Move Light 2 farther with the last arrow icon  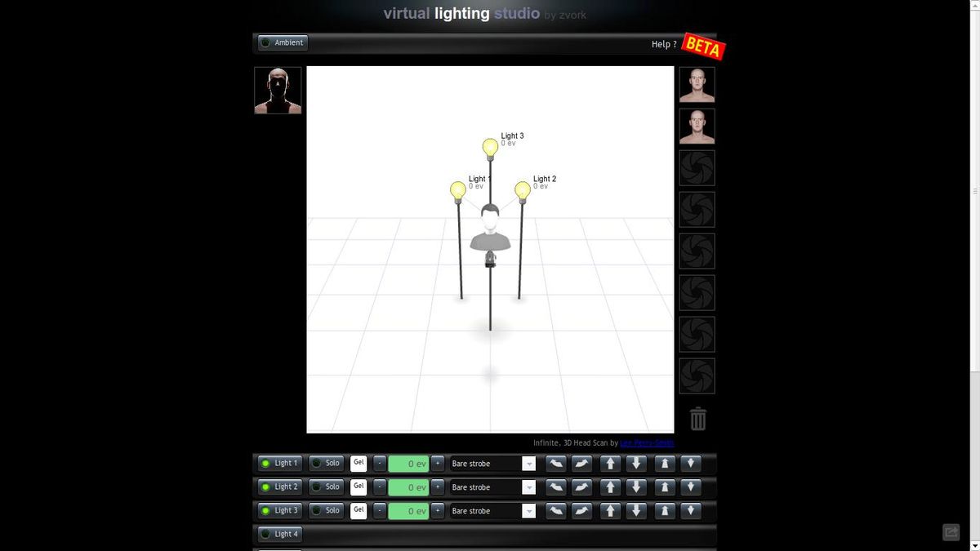click(691, 487)
